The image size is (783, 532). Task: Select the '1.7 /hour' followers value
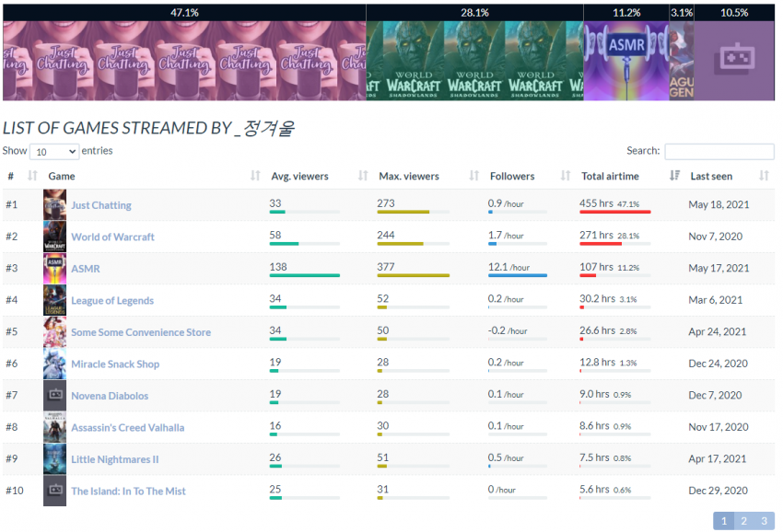pyautogui.click(x=506, y=235)
